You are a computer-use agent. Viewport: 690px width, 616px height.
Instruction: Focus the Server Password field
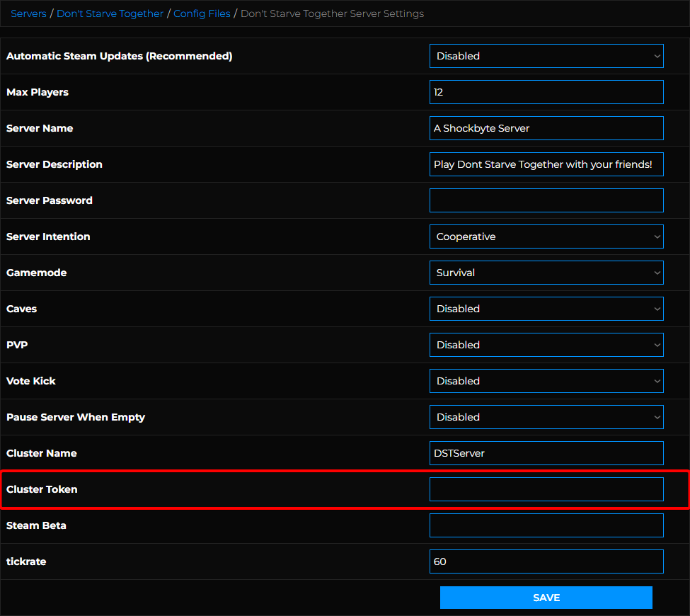click(x=546, y=200)
